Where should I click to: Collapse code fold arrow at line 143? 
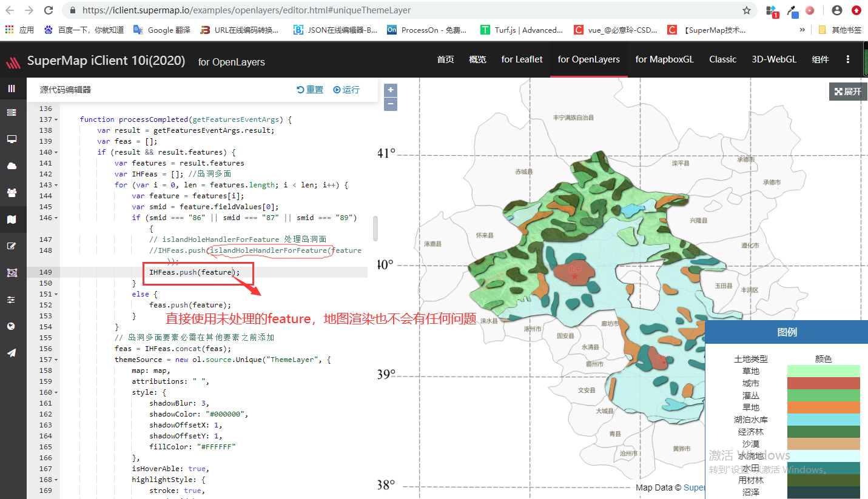pyautogui.click(x=56, y=185)
